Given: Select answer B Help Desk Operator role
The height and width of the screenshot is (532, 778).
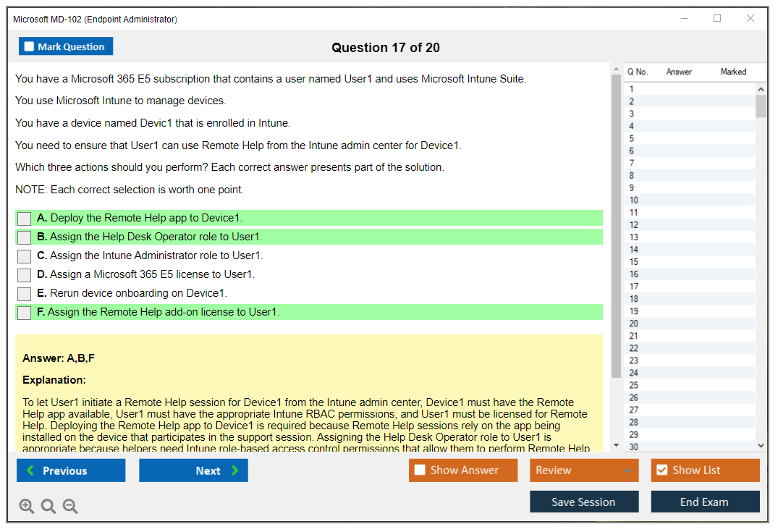Looking at the screenshot, I should pos(24,237).
